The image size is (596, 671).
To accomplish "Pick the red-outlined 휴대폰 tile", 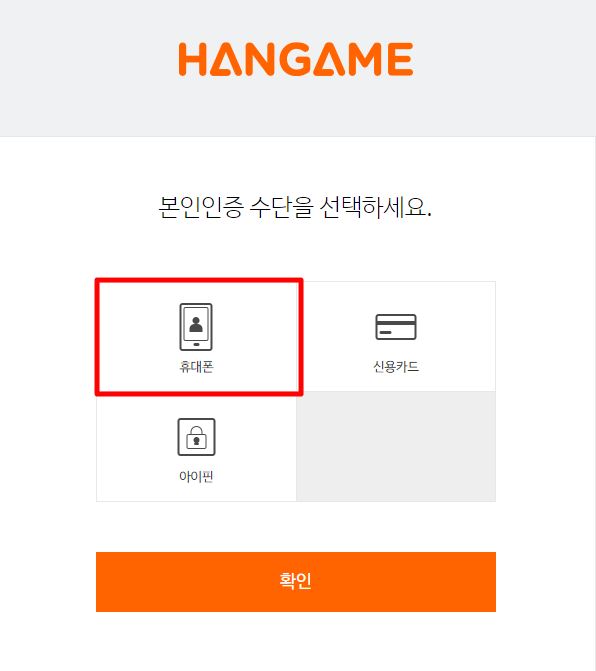I will [x=199, y=337].
